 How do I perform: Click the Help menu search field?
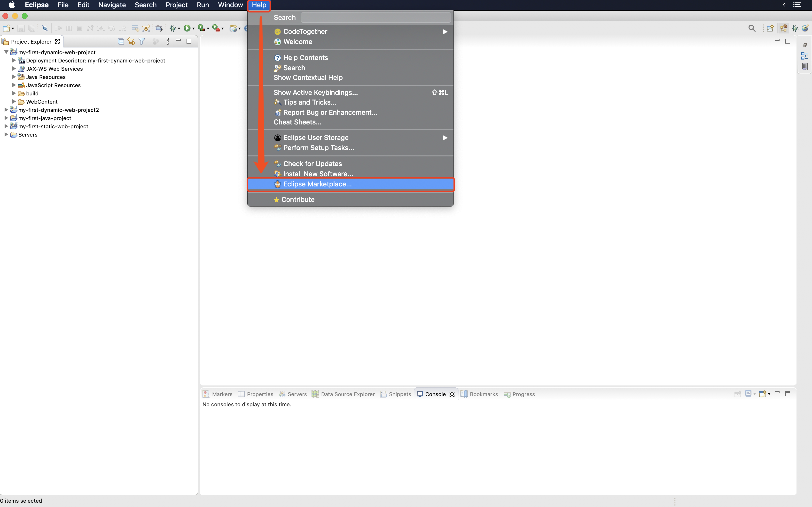point(376,17)
